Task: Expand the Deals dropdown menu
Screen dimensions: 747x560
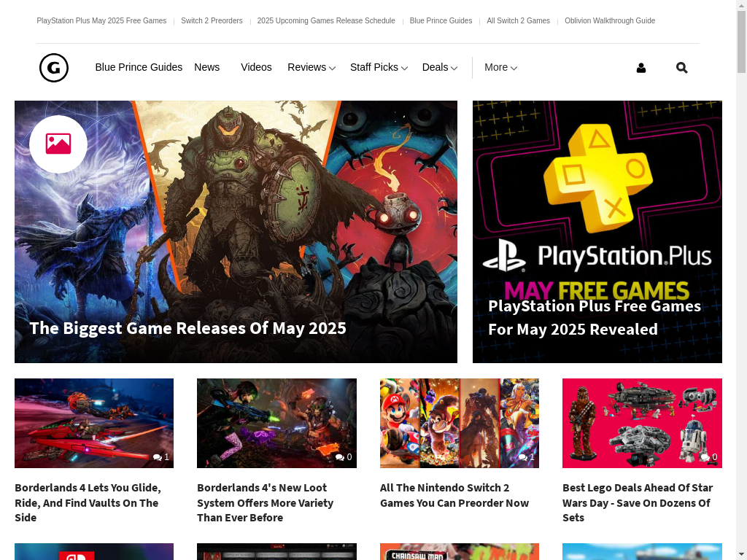Action: (440, 68)
